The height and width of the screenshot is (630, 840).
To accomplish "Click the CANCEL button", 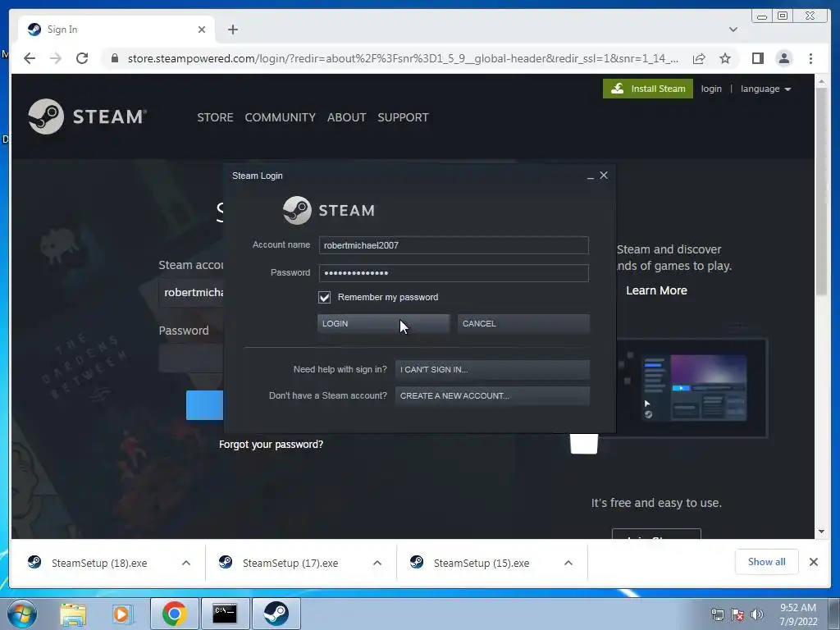I will pyautogui.click(x=523, y=323).
